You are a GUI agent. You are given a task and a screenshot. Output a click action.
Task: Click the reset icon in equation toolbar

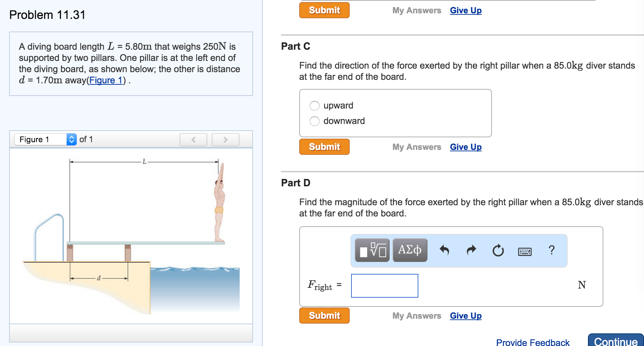pos(498,250)
